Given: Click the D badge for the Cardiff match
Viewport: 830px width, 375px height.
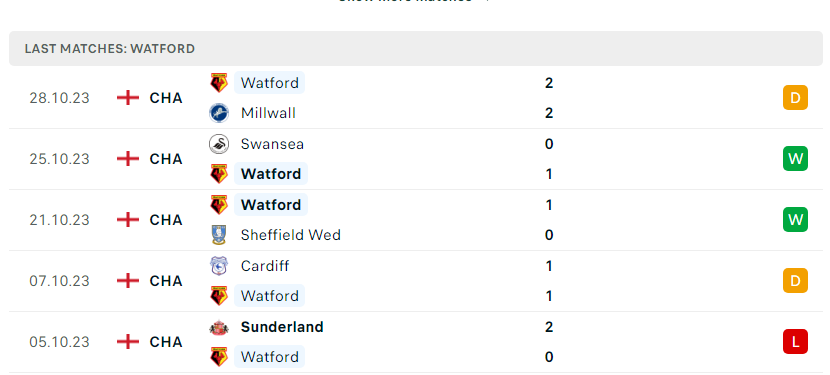Looking at the screenshot, I should click(795, 281).
